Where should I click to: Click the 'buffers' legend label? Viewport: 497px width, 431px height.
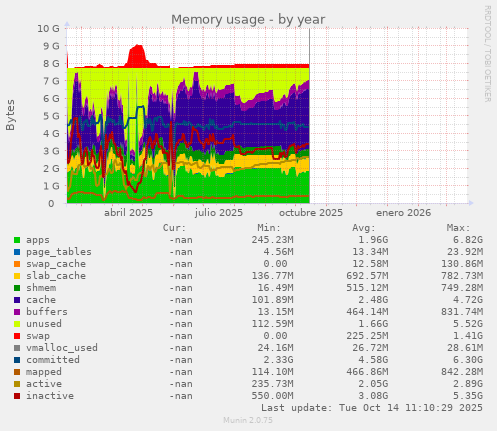[x=47, y=312]
